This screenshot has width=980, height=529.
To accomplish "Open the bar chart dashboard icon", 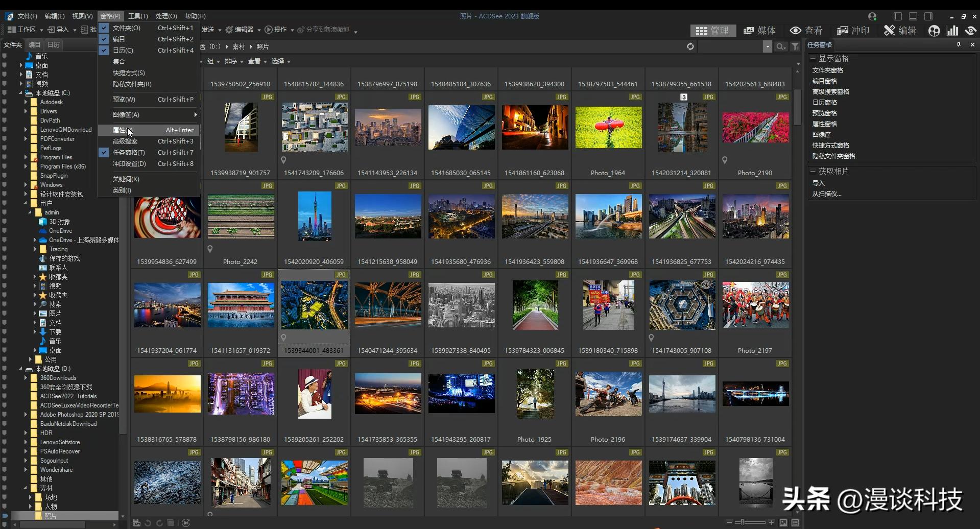I will (952, 31).
